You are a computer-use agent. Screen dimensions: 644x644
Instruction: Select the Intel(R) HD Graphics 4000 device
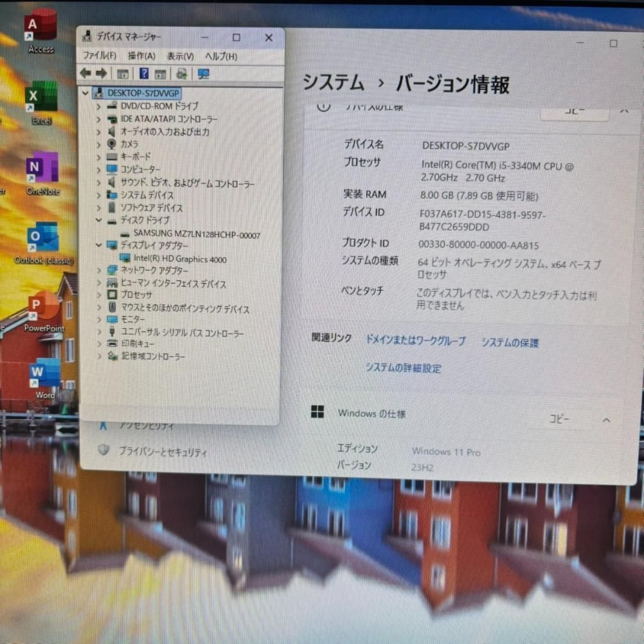[x=179, y=259]
